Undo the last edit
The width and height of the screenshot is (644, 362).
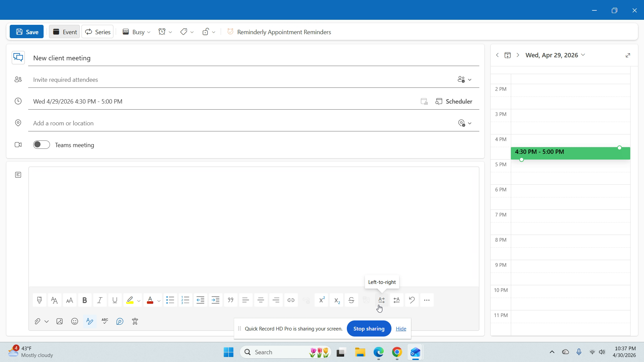(412, 300)
